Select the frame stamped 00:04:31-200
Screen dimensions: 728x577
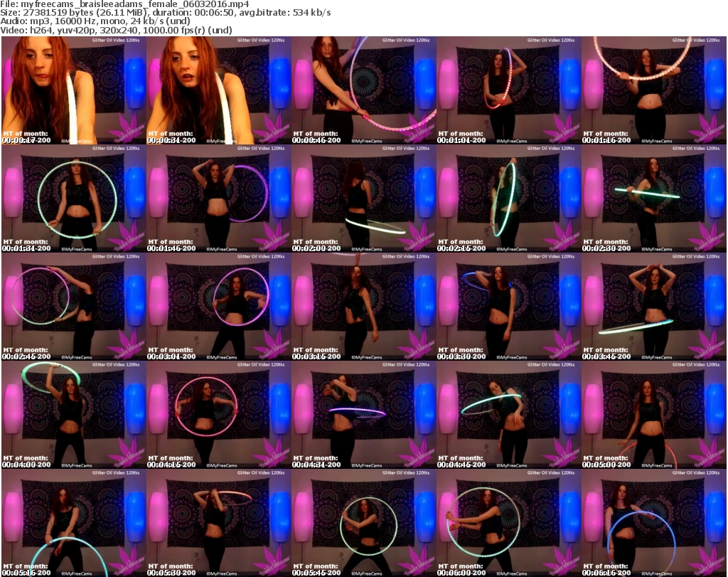click(x=364, y=415)
